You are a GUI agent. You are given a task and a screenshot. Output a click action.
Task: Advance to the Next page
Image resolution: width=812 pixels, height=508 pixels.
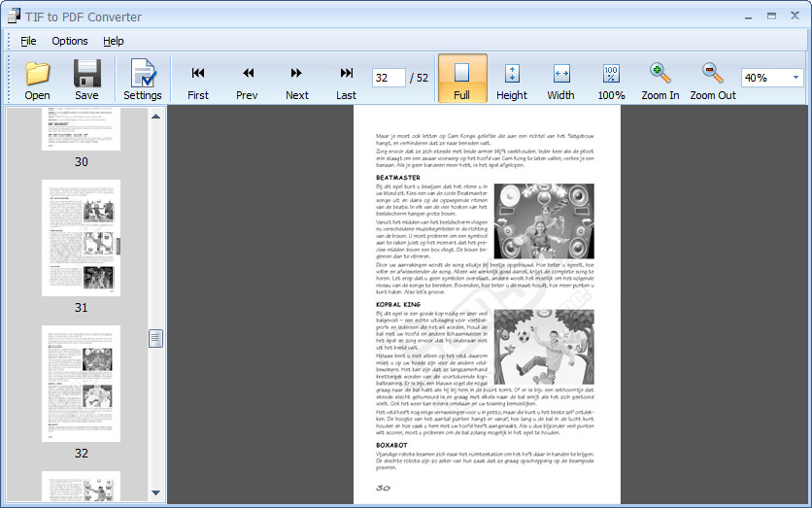click(x=297, y=79)
